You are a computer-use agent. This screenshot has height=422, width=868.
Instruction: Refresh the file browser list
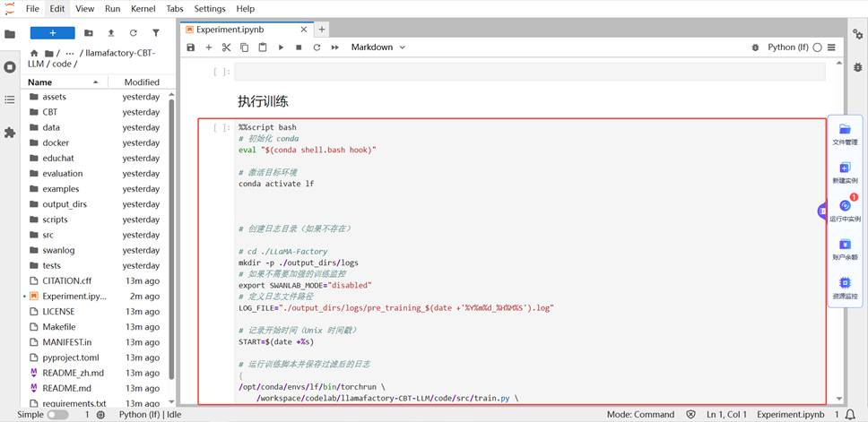pos(134,33)
